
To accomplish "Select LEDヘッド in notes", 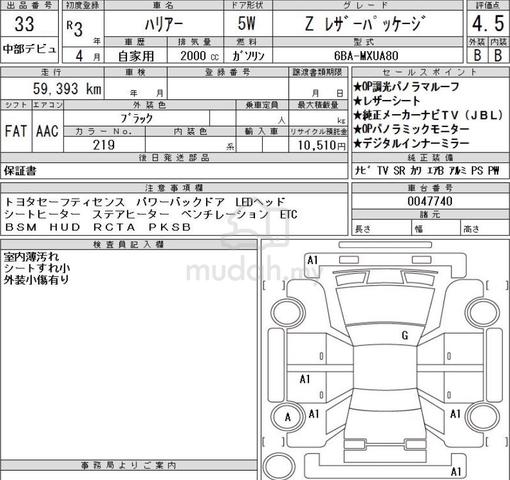I will [x=260, y=202].
